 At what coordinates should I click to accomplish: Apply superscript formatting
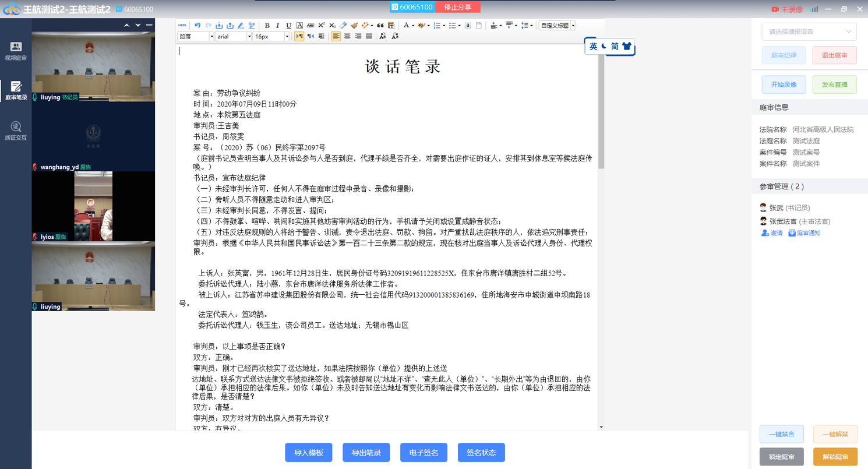click(322, 26)
